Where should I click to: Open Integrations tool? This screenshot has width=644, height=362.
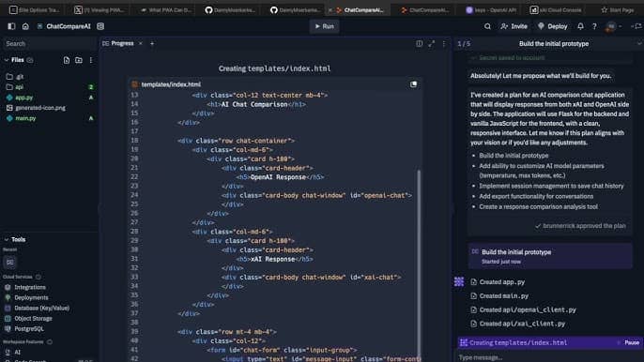point(30,287)
